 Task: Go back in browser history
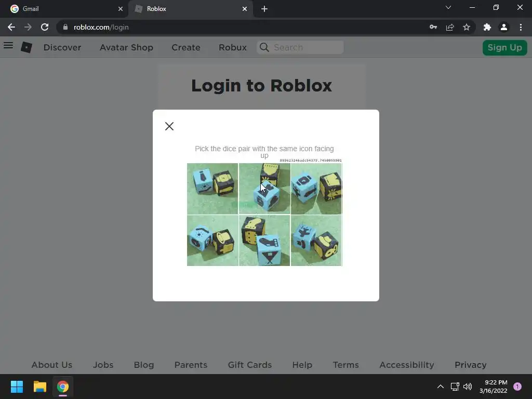click(x=11, y=27)
